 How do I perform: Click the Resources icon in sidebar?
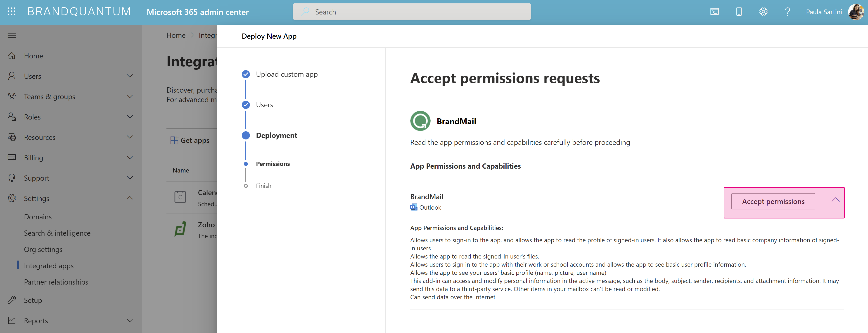12,137
